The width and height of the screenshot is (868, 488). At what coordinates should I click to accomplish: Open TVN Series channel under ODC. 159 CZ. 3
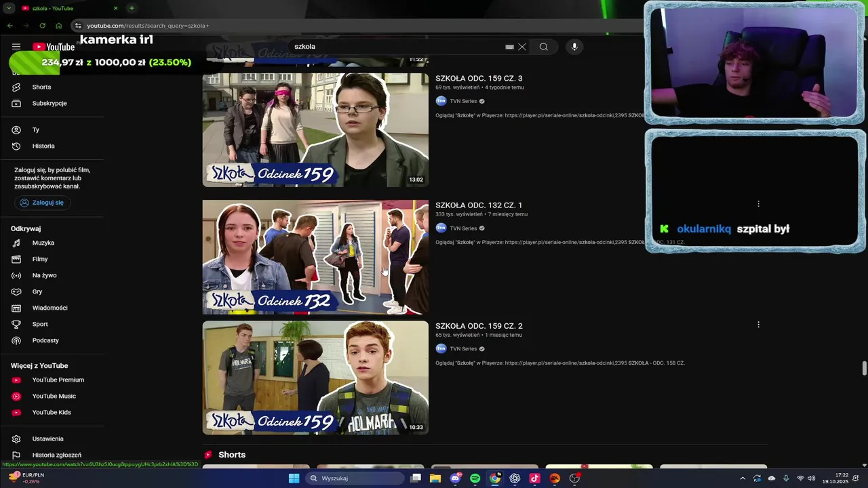463,101
